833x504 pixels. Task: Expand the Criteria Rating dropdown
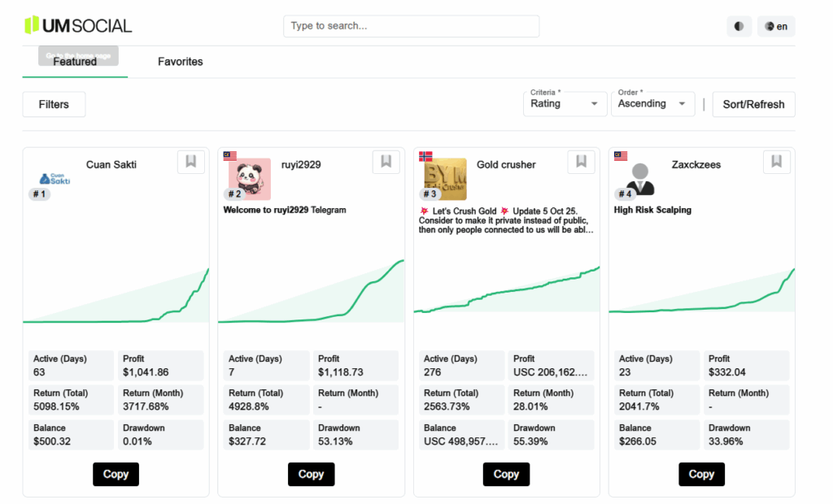(565, 103)
